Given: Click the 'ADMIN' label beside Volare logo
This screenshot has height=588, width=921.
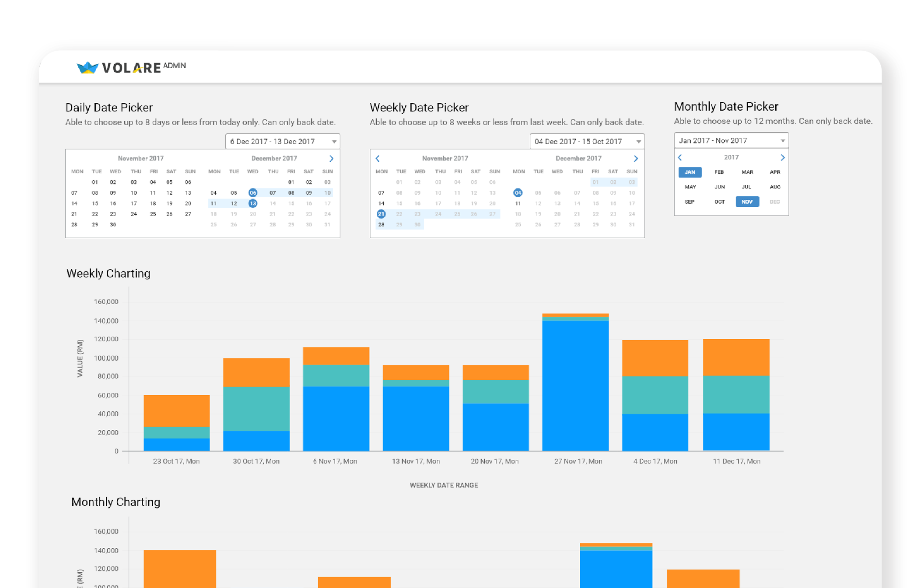Looking at the screenshot, I should [x=175, y=66].
